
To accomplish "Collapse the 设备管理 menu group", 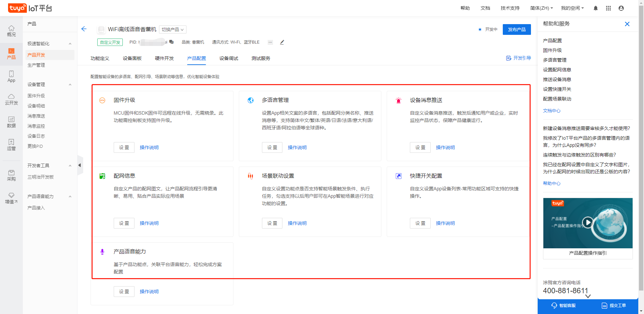I will (x=70, y=84).
